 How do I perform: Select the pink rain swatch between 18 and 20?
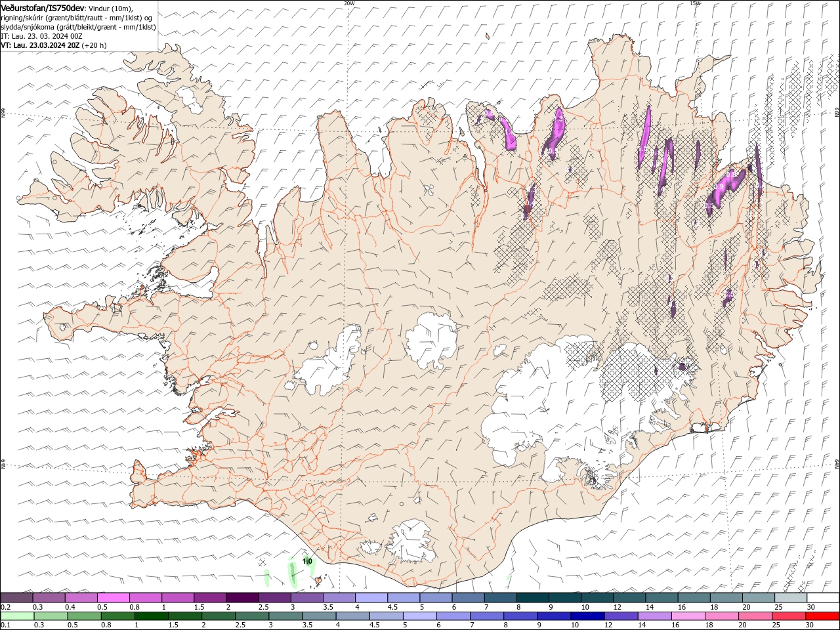click(723, 616)
